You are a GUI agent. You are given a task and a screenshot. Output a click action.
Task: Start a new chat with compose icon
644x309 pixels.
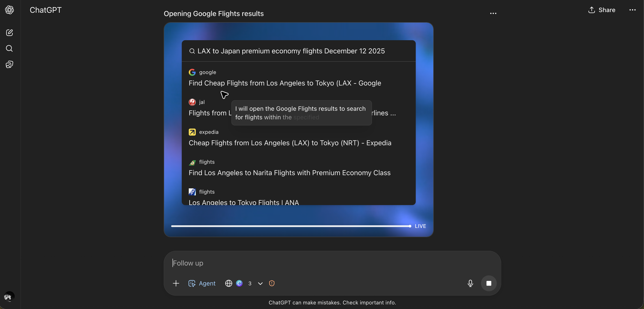tap(9, 33)
